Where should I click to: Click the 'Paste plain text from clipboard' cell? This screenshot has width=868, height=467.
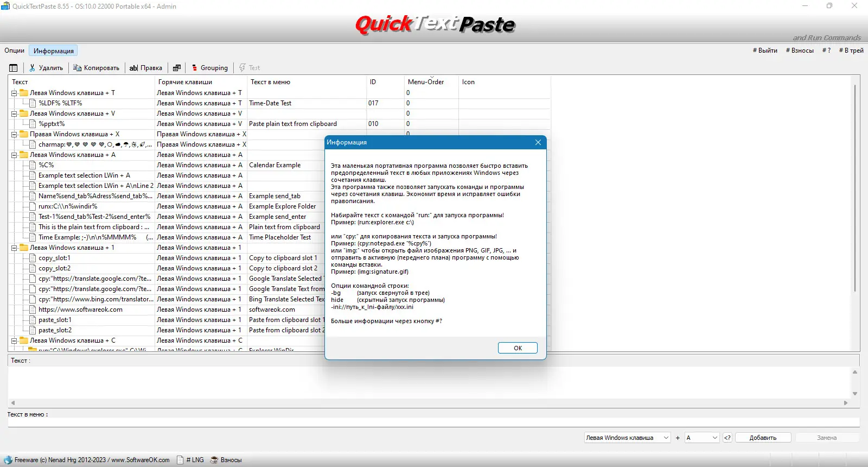click(293, 124)
